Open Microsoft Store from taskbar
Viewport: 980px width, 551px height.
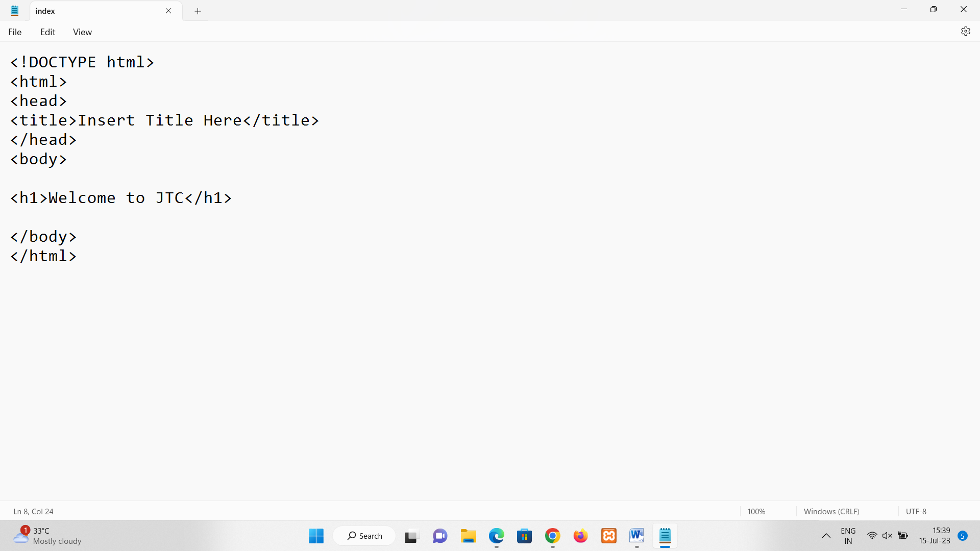click(524, 536)
